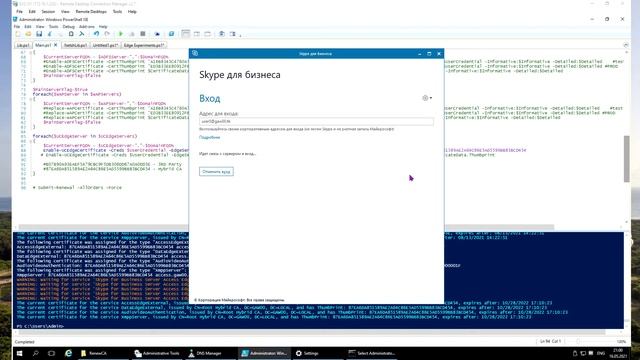640x360 pixels.
Task: Click the ENG language indicator in tray
Action: (x=601, y=353)
